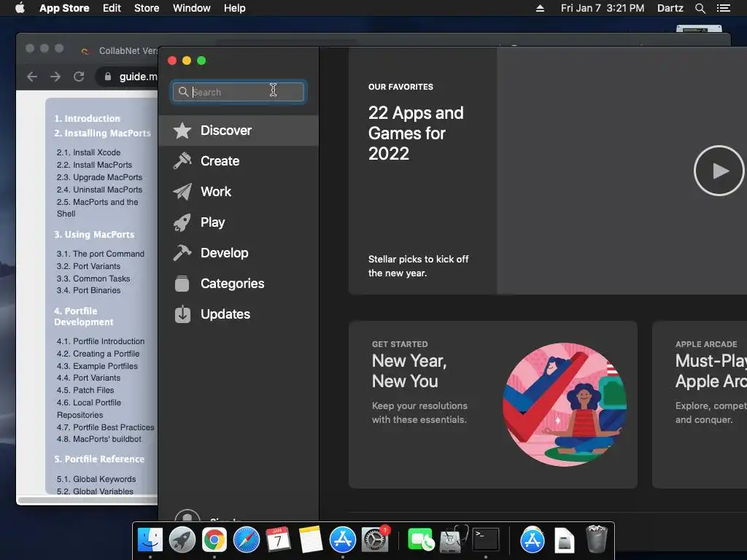
Task: Go to 4.1 Portfile Introduction
Action: point(101,341)
